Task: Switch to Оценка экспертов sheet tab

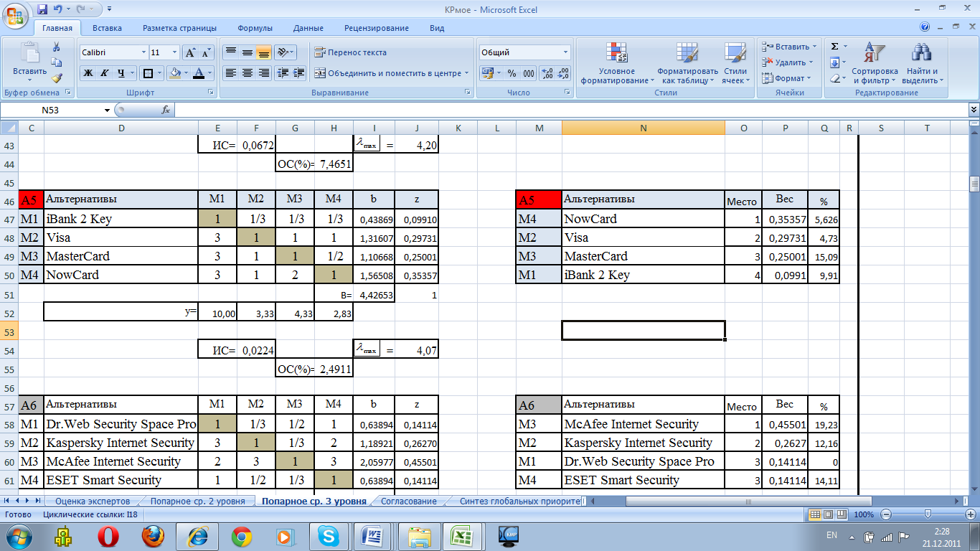Action: point(92,501)
